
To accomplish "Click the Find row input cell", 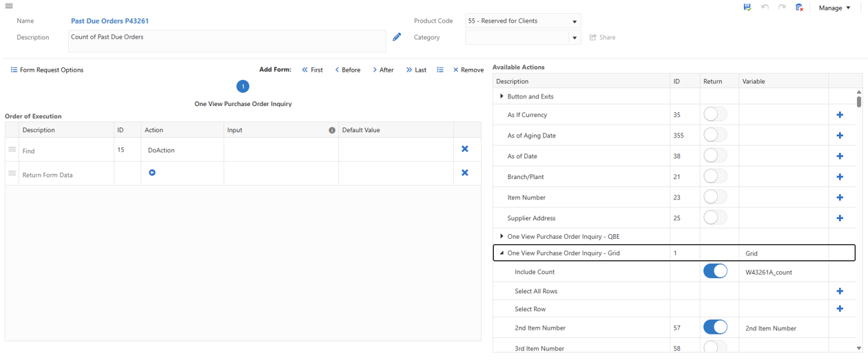I will pyautogui.click(x=281, y=149).
